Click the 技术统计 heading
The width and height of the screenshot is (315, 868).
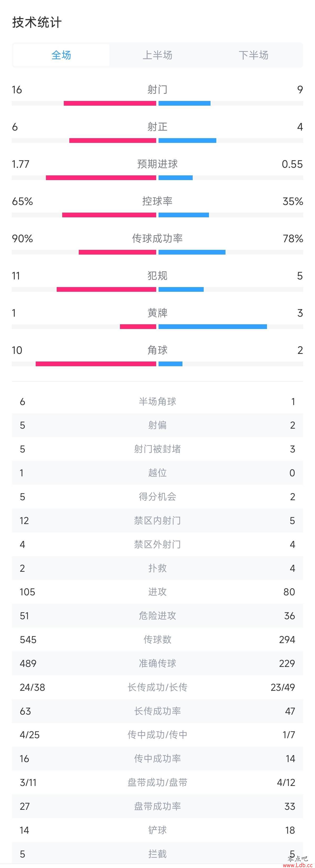click(37, 23)
